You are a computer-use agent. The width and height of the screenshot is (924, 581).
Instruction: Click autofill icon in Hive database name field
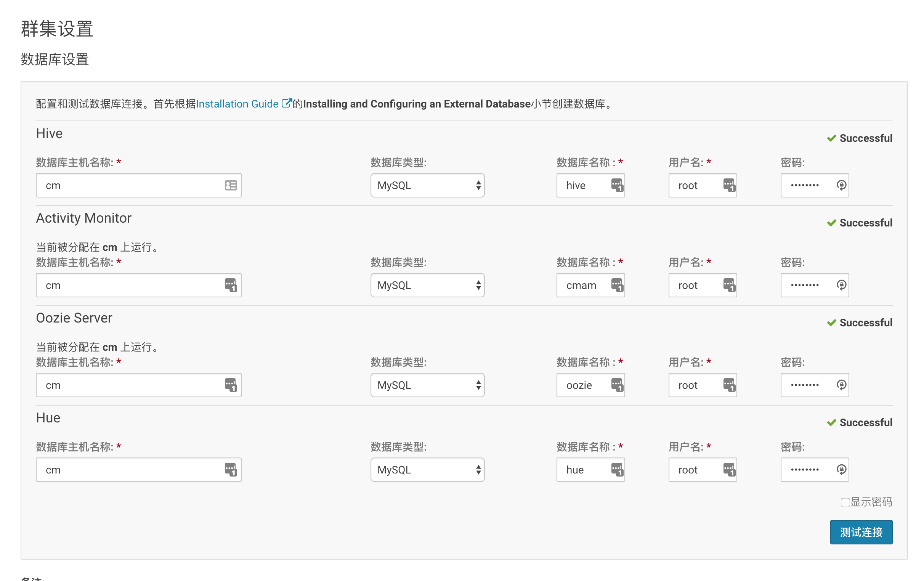[x=617, y=186]
